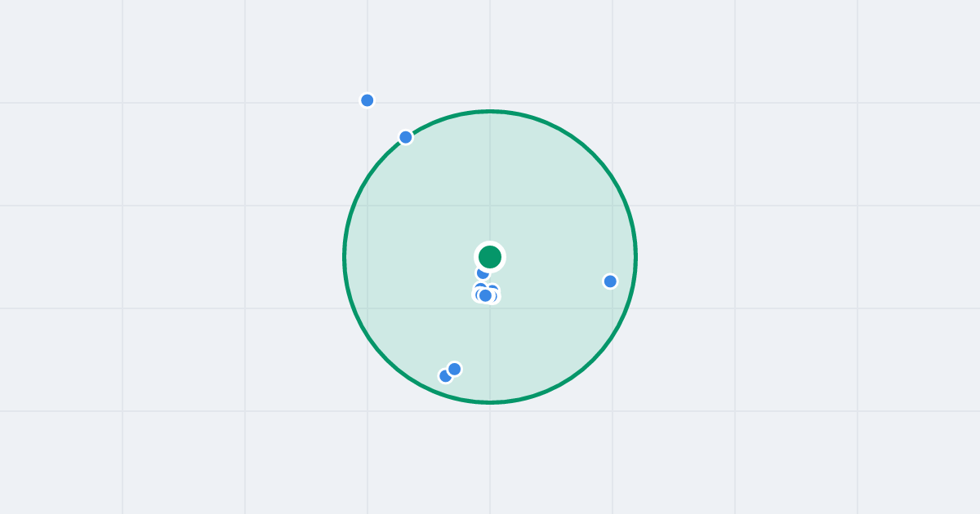Click the green circle's border at its bottom
The width and height of the screenshot is (980, 514).
(490, 402)
